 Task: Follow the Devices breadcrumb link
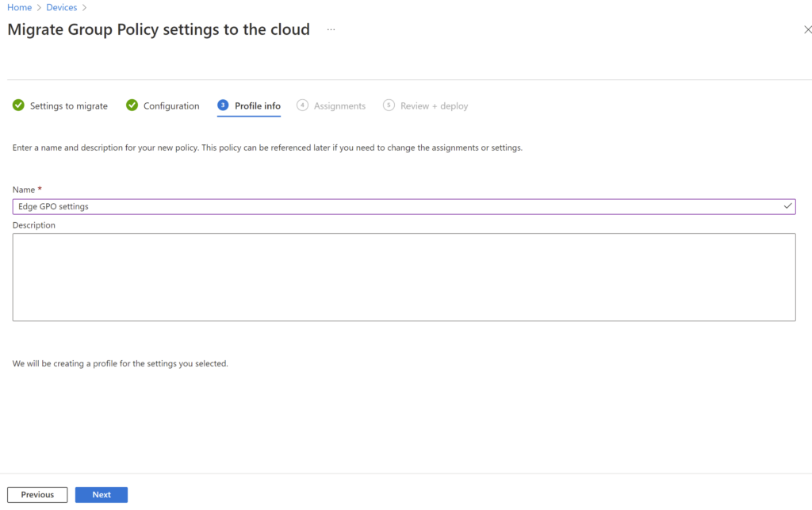pos(61,7)
